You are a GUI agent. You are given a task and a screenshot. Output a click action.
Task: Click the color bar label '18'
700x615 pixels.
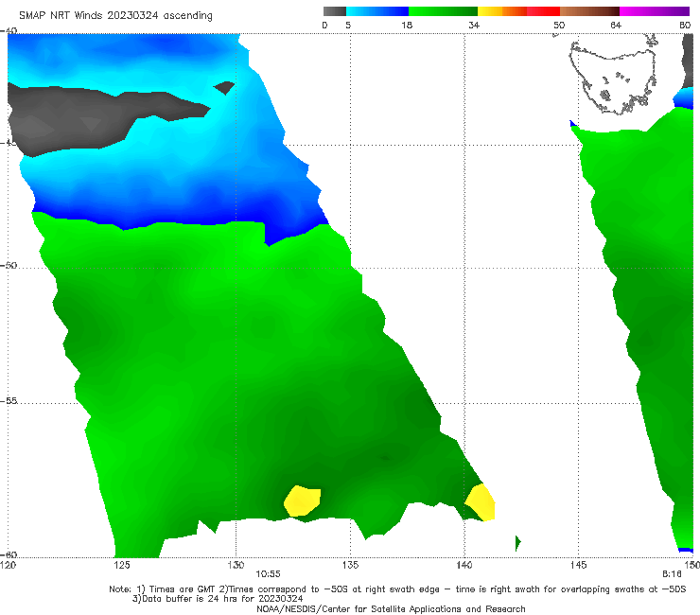[407, 26]
